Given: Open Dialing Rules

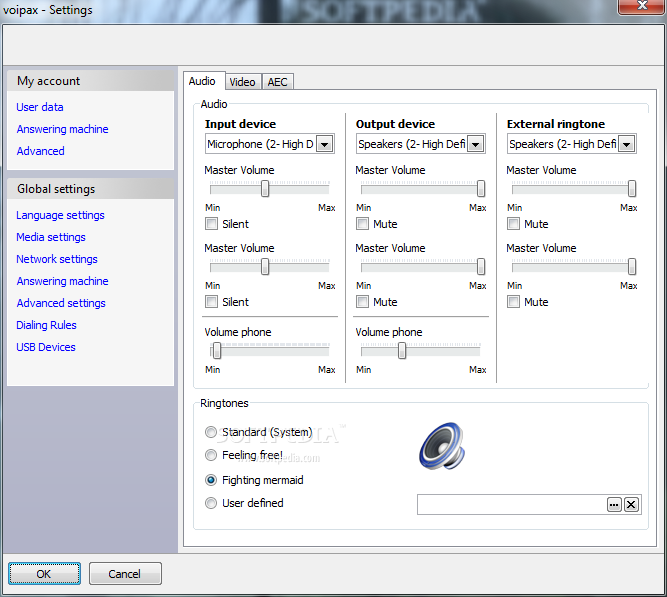Looking at the screenshot, I should pyautogui.click(x=46, y=325).
